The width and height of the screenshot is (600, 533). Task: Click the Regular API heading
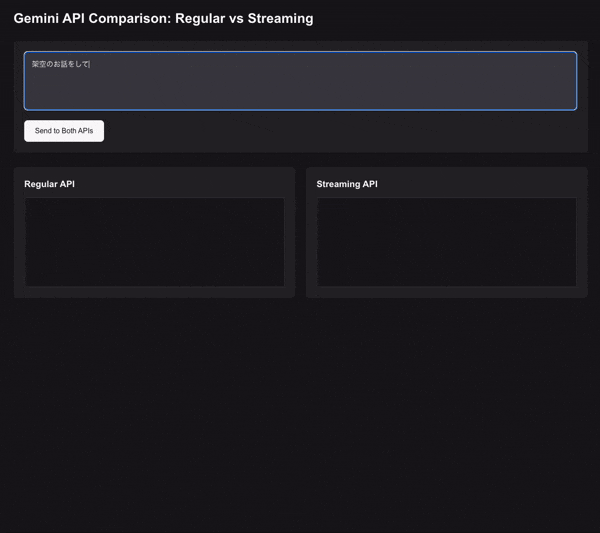(x=49, y=184)
